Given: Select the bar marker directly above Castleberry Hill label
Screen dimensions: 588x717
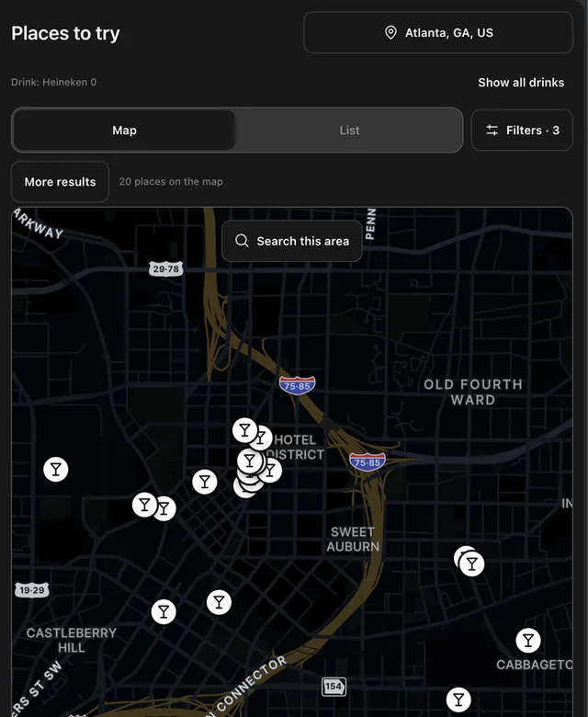Looking at the screenshot, I should (164, 611).
